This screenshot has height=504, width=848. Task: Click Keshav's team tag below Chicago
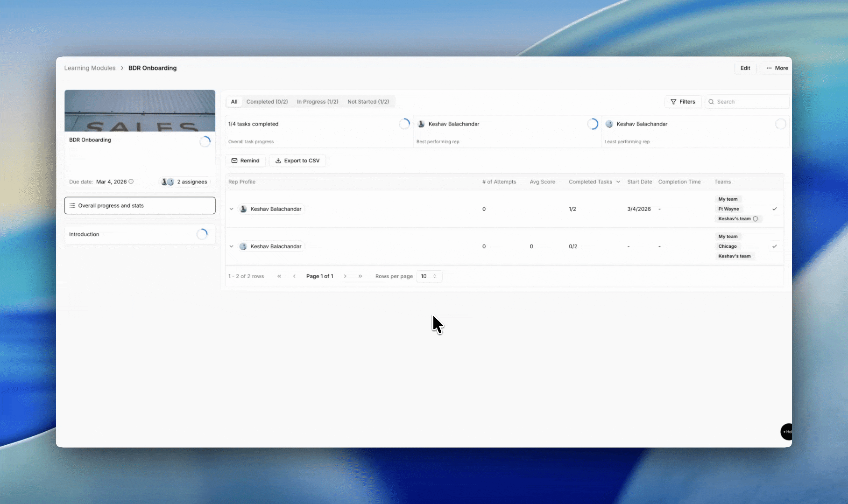pyautogui.click(x=735, y=256)
